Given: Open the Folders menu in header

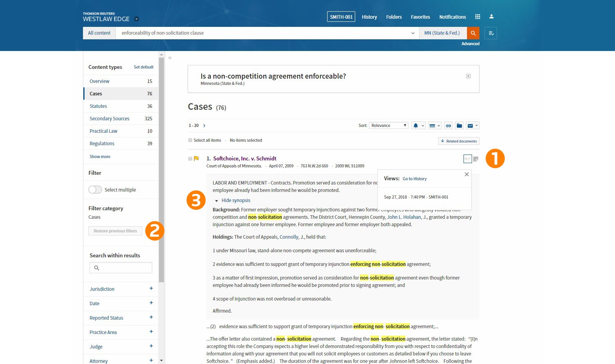Looking at the screenshot, I should [394, 17].
